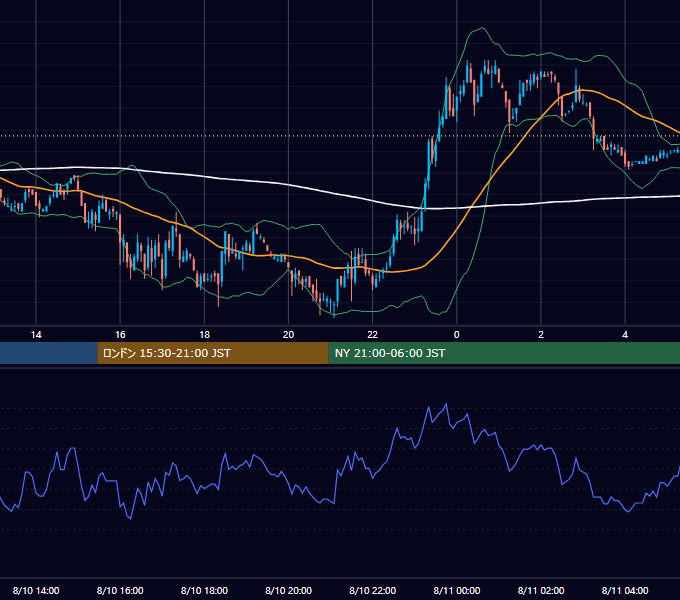This screenshot has width=680, height=600.
Task: Click the 8/11 00:00 time label
Action: [457, 590]
